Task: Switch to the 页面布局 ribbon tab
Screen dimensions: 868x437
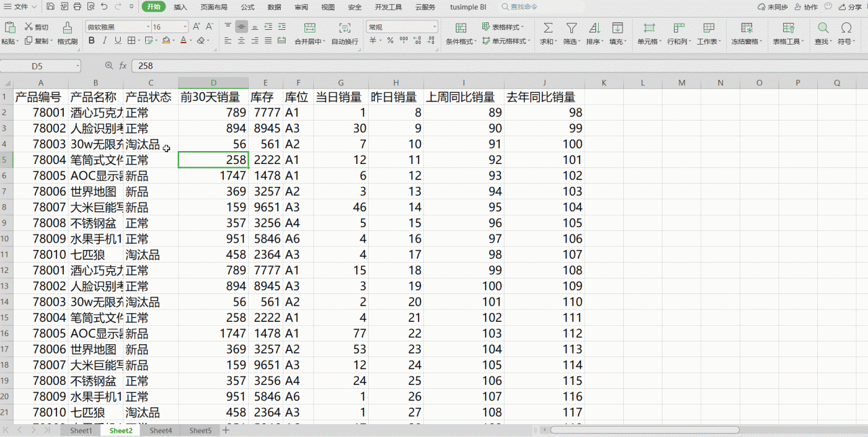Action: (214, 7)
